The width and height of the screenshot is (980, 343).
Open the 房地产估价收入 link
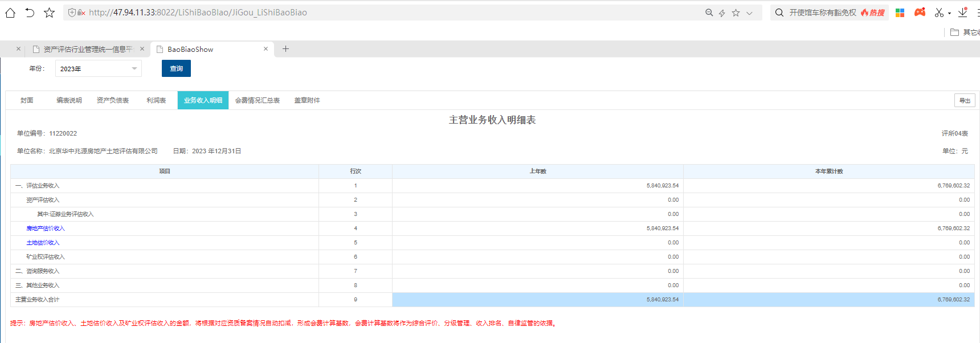point(46,228)
